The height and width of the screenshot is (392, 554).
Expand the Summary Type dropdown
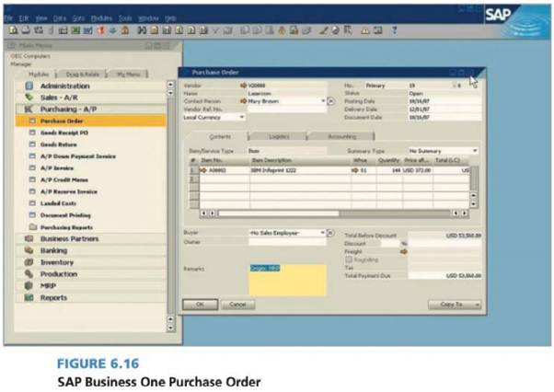tap(474, 150)
